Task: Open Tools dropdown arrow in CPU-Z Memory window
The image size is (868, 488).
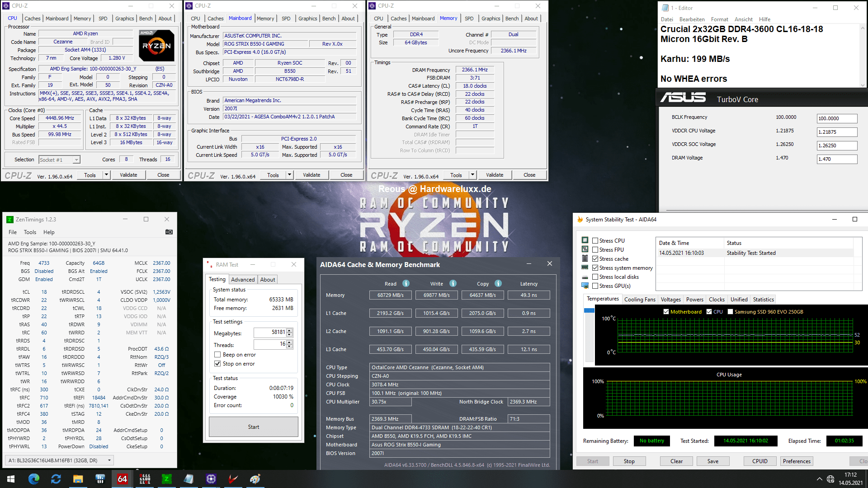Action: (x=473, y=175)
